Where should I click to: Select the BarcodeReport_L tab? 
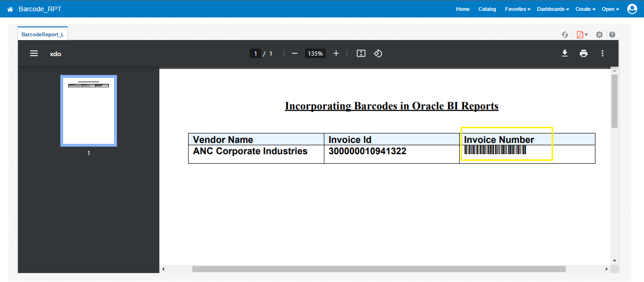(42, 34)
